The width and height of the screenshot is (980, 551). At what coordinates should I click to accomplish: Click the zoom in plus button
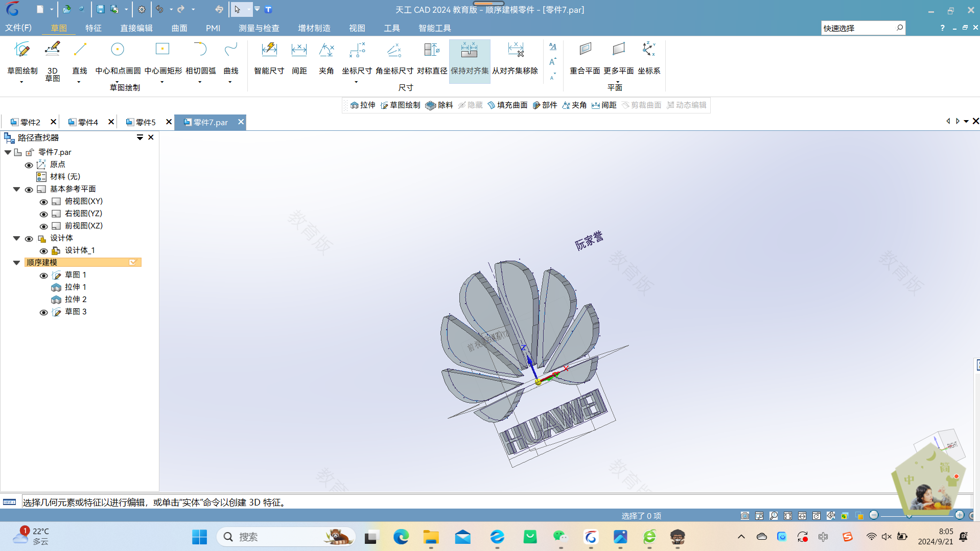click(960, 515)
